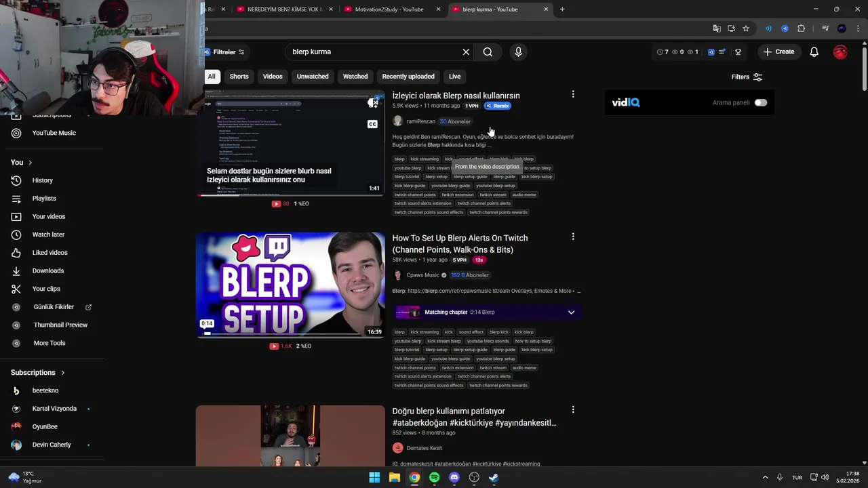
Task: Select the Shorts filter chip
Action: 239,77
